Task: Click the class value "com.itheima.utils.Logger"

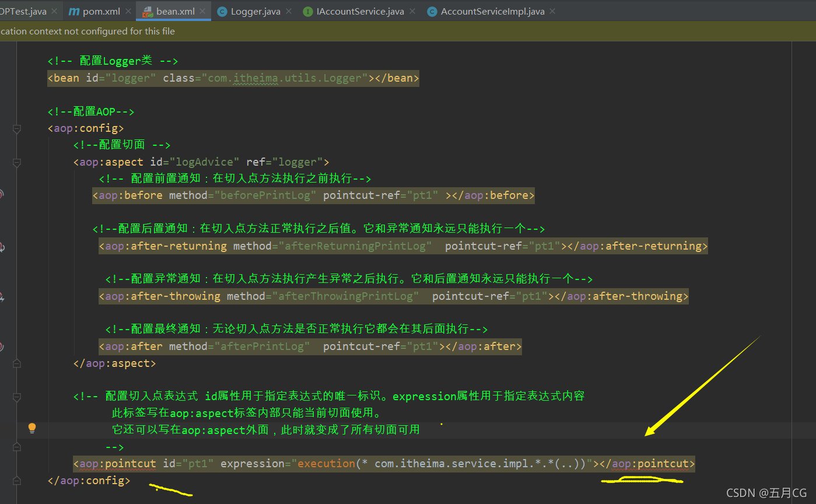Action: [x=285, y=78]
